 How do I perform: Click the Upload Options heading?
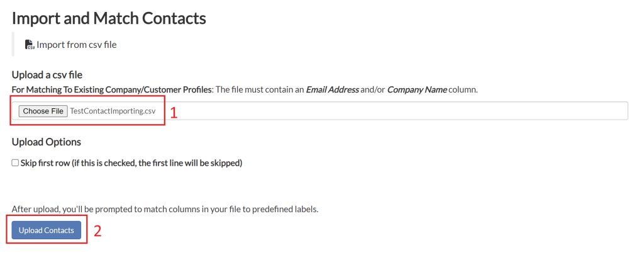tap(46, 142)
